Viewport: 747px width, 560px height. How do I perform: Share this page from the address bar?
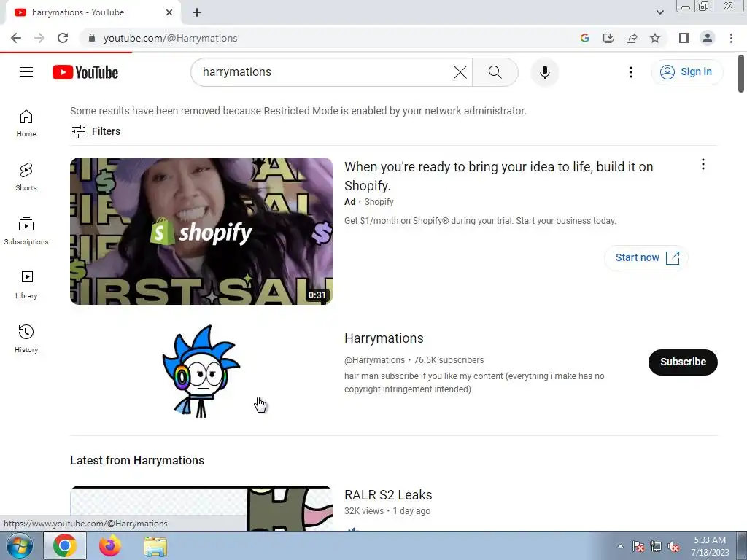(x=632, y=38)
